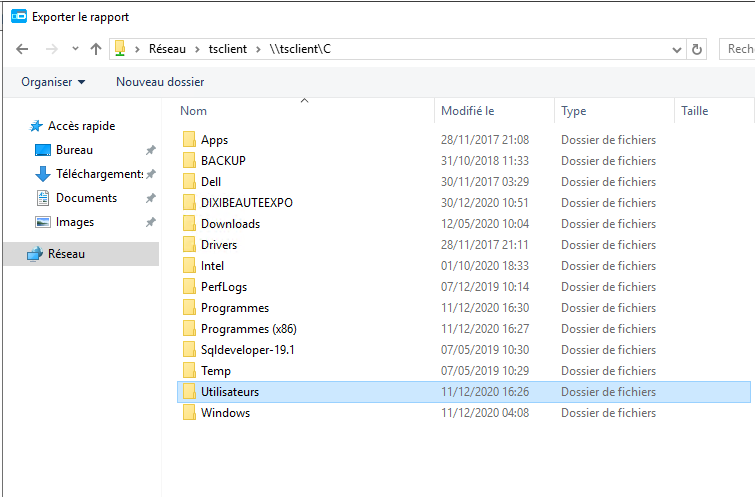This screenshot has height=497, width=755.
Task: Open recent locations dropdown chevron
Action: [75, 49]
